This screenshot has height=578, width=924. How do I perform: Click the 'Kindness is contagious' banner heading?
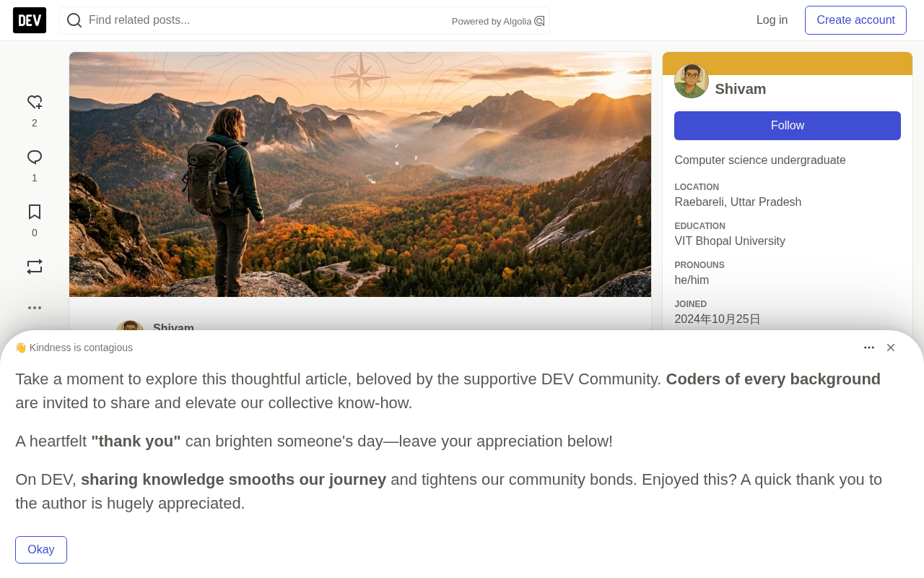click(74, 348)
